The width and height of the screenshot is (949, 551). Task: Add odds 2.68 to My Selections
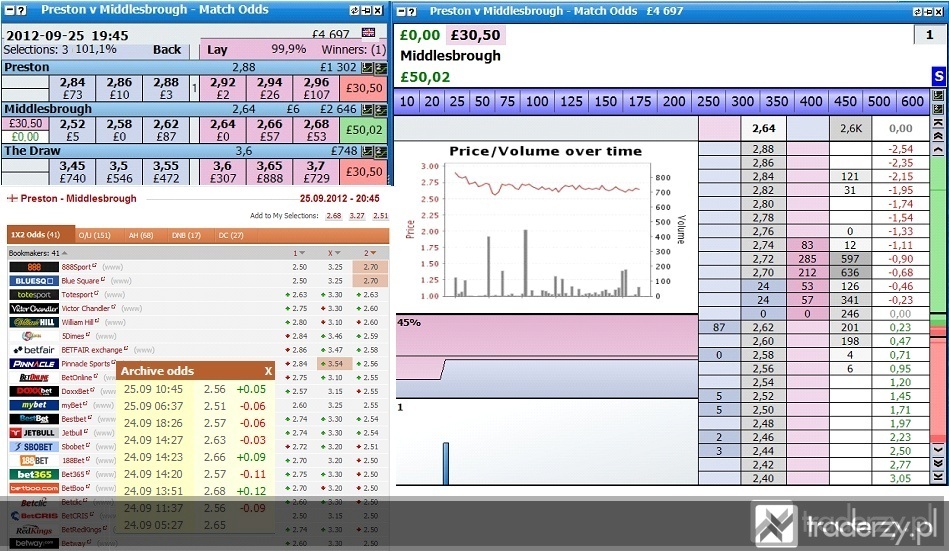coord(333,216)
